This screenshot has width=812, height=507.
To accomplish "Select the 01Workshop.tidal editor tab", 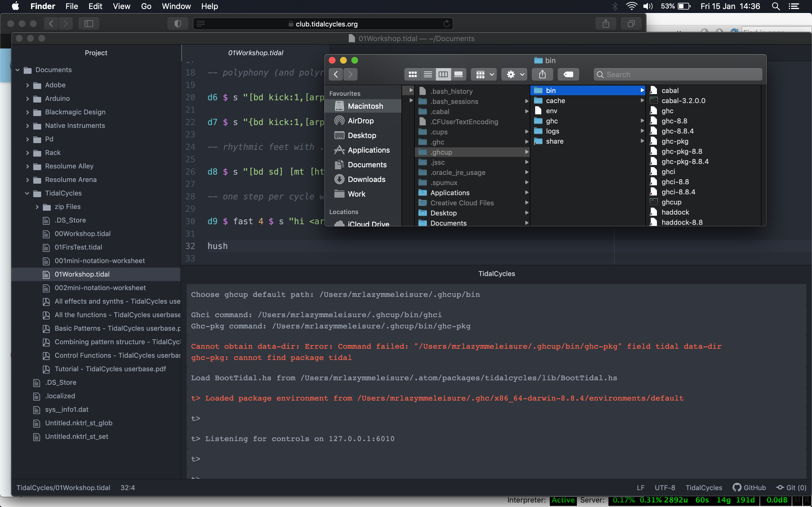I will coord(256,53).
